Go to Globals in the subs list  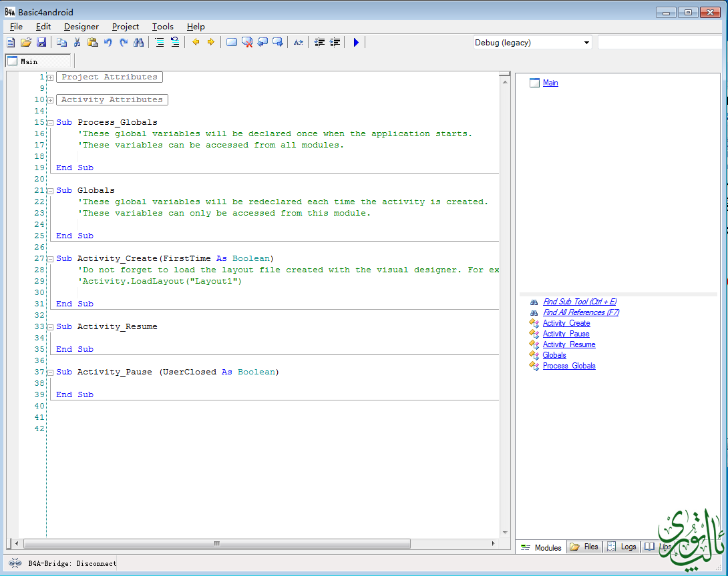click(x=554, y=355)
